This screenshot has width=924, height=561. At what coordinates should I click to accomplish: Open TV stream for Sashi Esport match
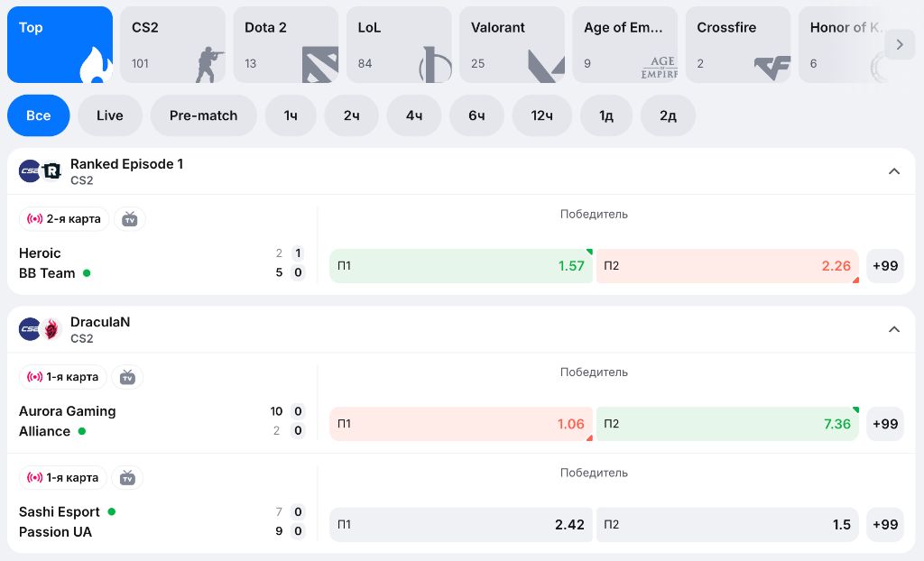(127, 478)
